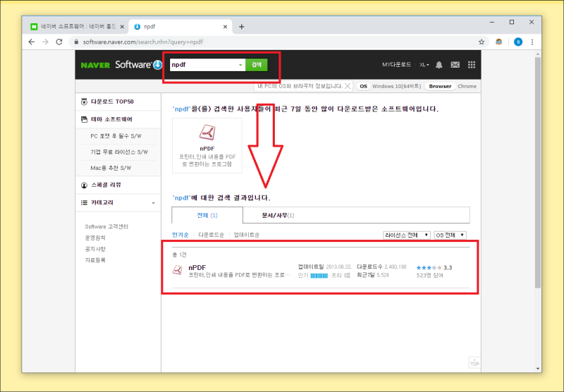Sort results by 다운로드순
This screenshot has width=564, height=392.
tap(211, 235)
